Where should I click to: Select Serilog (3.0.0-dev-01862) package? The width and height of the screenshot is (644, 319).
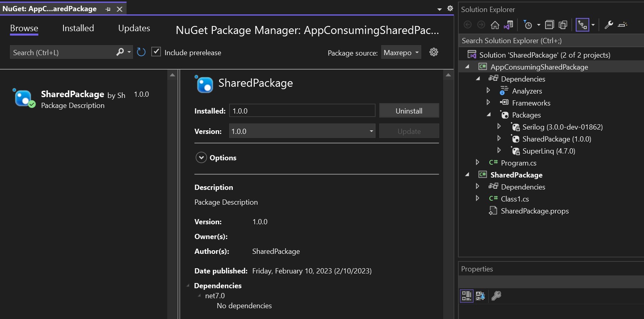[x=563, y=127]
